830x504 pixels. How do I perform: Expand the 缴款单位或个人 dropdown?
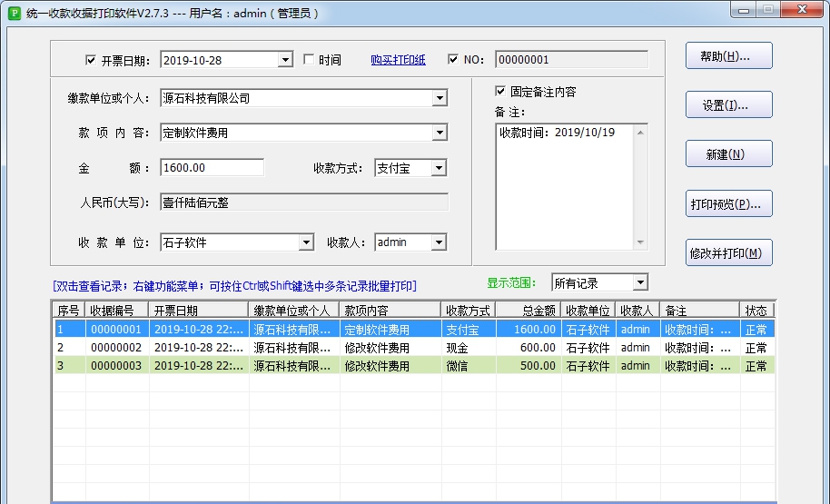coord(440,98)
